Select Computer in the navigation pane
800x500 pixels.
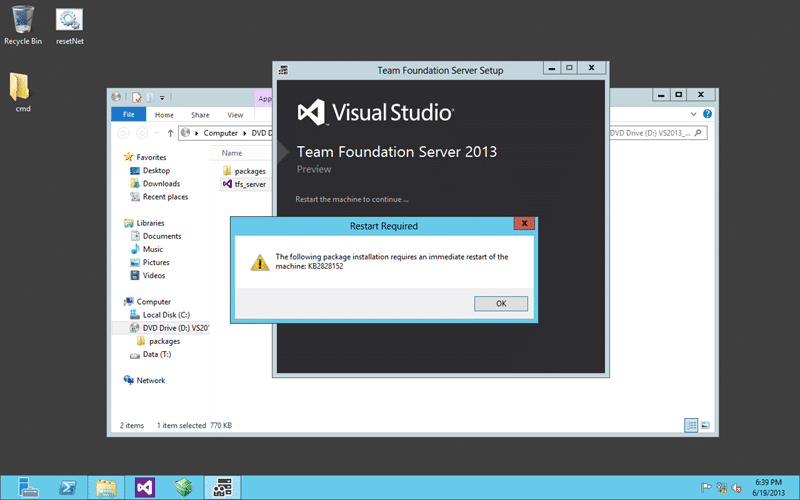coord(147,302)
